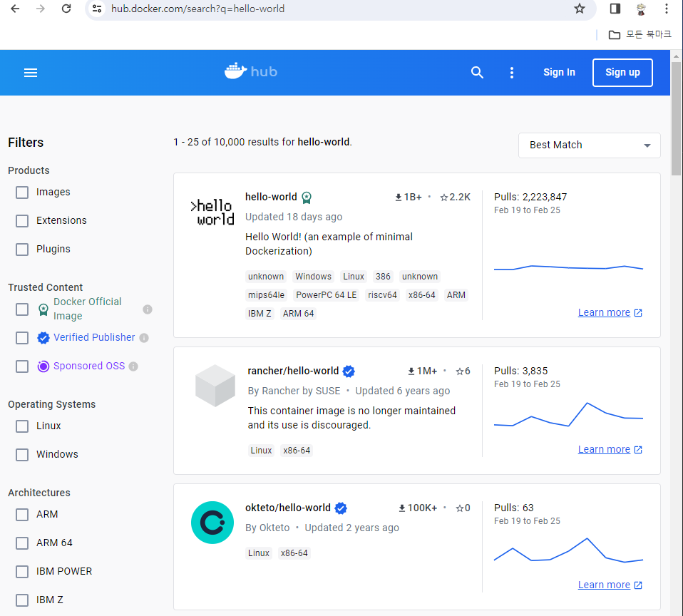Image resolution: width=683 pixels, height=616 pixels.
Task: Click the Docker hub whale logo
Action: pyautogui.click(x=251, y=71)
